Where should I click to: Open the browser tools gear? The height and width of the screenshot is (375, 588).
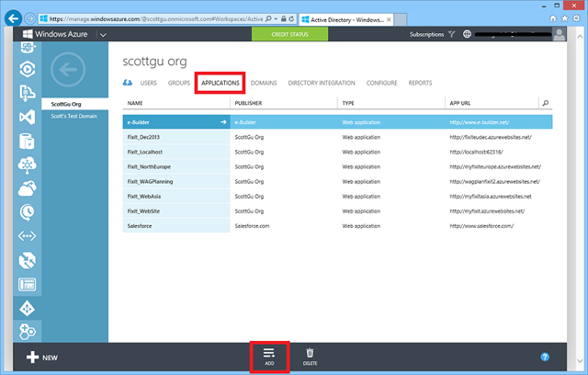click(x=577, y=18)
